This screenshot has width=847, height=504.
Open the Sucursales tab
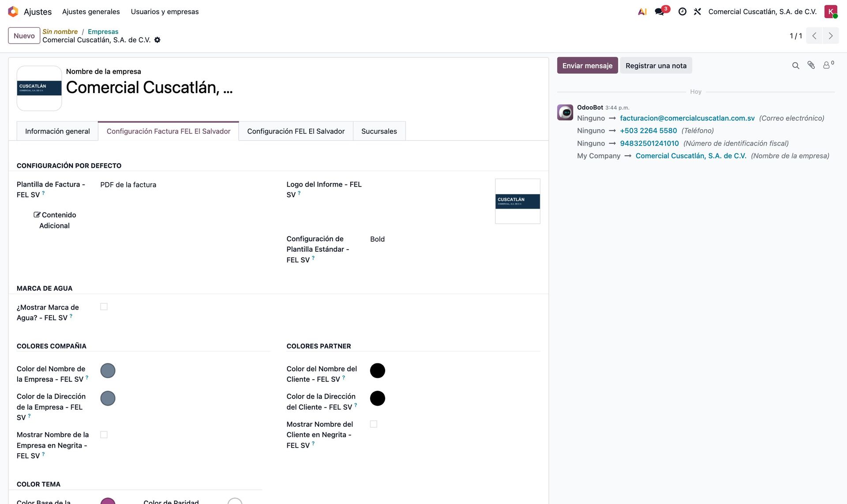click(379, 131)
